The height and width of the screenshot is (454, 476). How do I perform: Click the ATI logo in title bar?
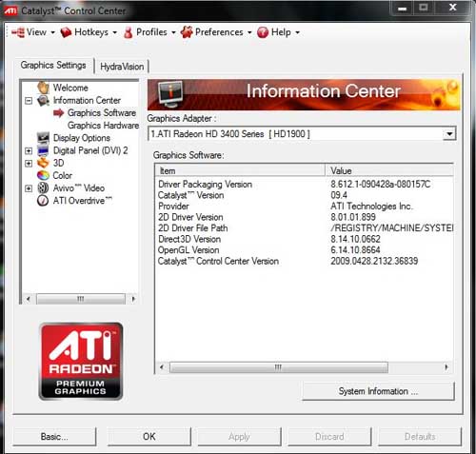(10, 10)
